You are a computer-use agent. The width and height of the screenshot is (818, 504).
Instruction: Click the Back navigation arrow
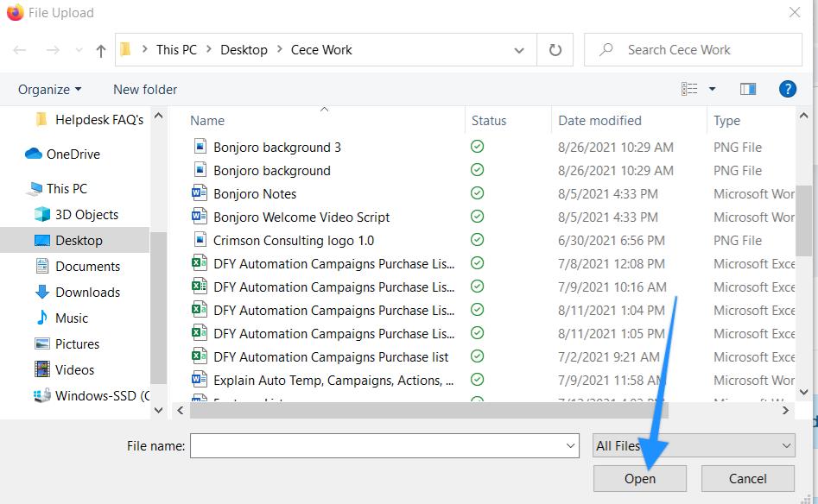pyautogui.click(x=20, y=50)
